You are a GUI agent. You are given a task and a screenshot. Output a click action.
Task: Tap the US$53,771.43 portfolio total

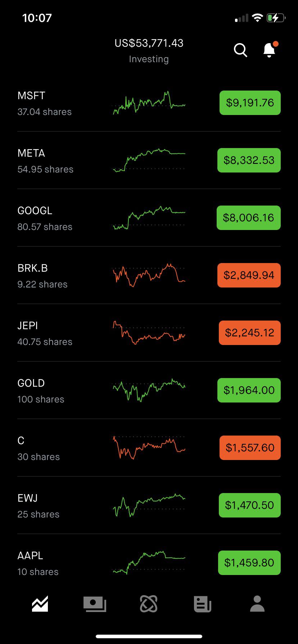[149, 43]
